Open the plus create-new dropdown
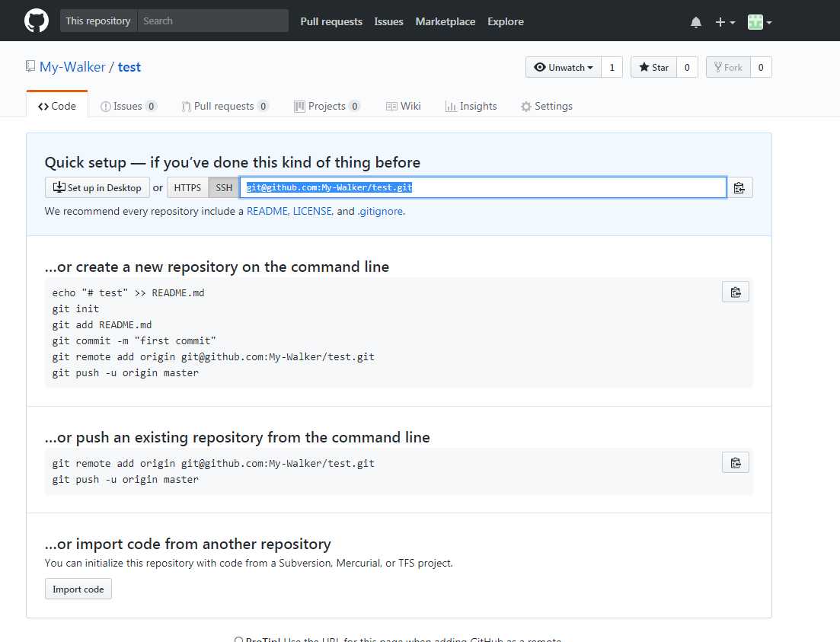This screenshot has width=840, height=642. [725, 22]
